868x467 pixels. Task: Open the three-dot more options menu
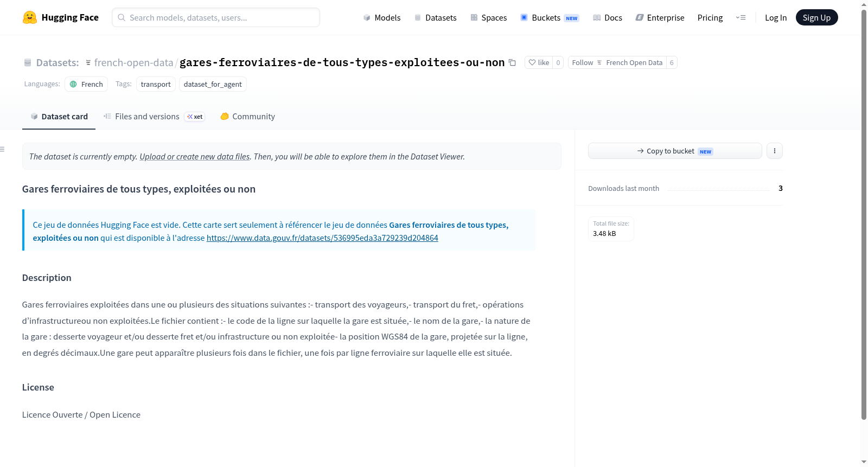click(775, 151)
